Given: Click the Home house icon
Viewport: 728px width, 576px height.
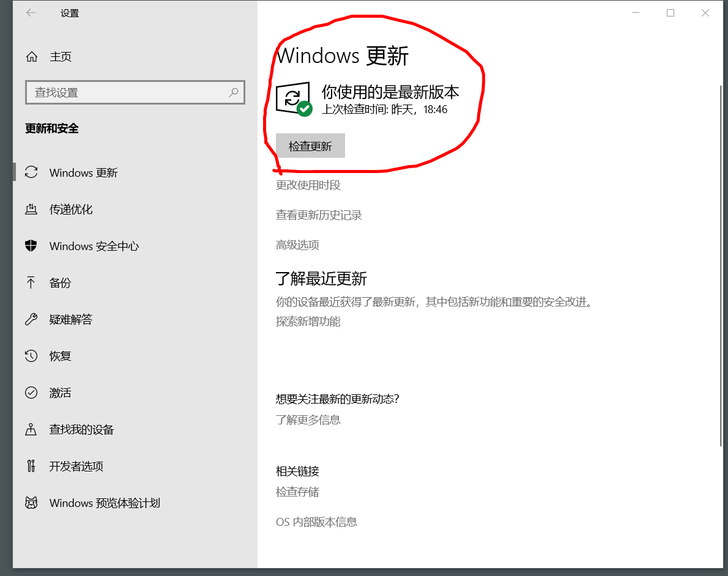Looking at the screenshot, I should (32, 57).
